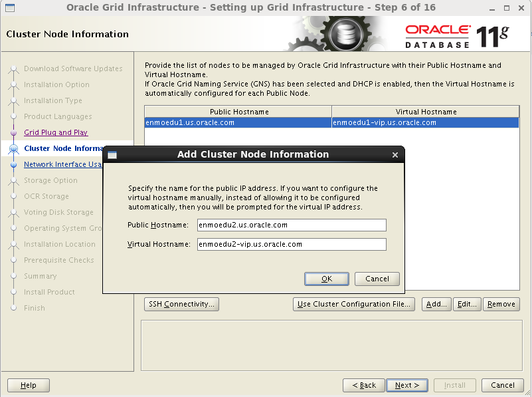Cancel the Grid Infrastructure installer

pos(503,385)
